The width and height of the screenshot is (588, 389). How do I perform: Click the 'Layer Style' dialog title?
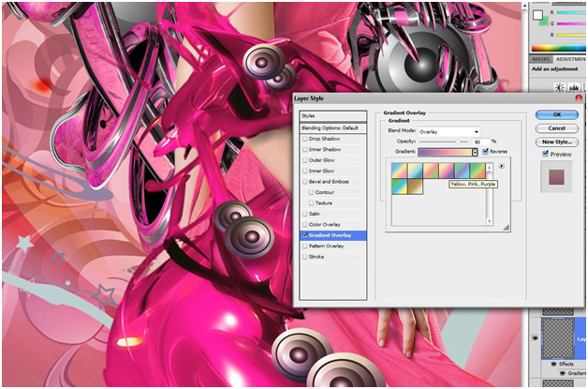pyautogui.click(x=309, y=98)
